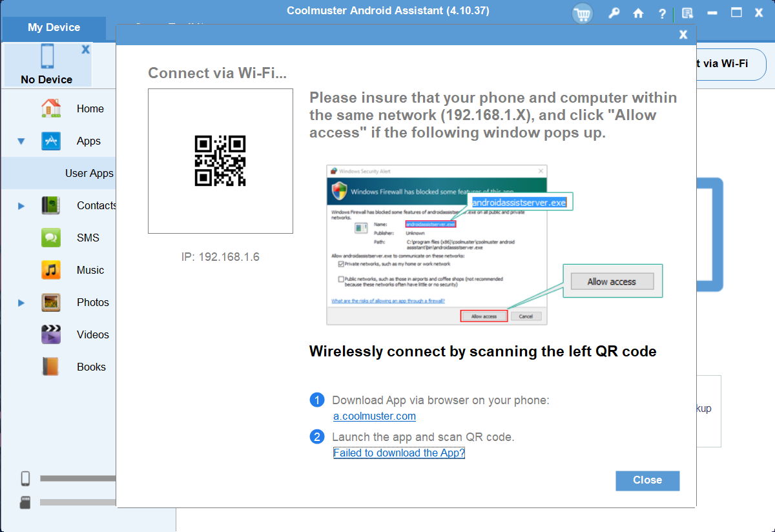Click the phone storage icon at bottom left

pos(26,478)
